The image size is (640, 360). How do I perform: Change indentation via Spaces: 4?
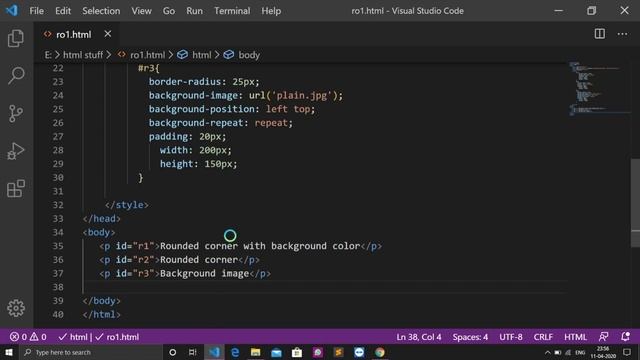470,337
